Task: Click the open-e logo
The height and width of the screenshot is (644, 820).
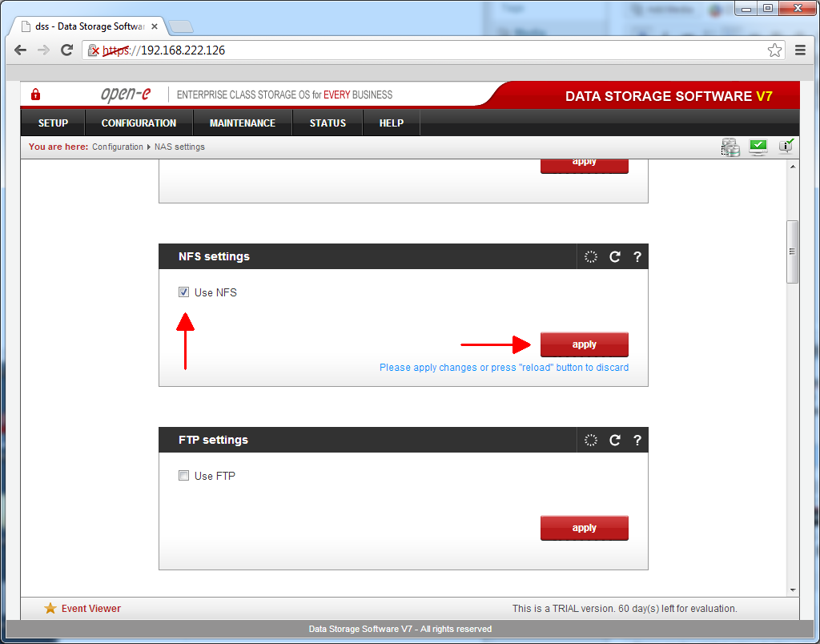Action: [x=126, y=95]
